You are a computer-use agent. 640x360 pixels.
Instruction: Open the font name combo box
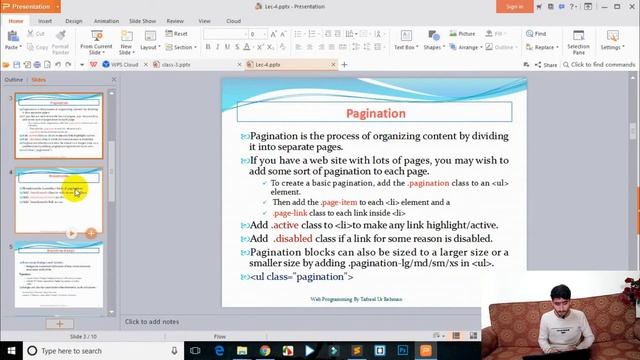225,34
